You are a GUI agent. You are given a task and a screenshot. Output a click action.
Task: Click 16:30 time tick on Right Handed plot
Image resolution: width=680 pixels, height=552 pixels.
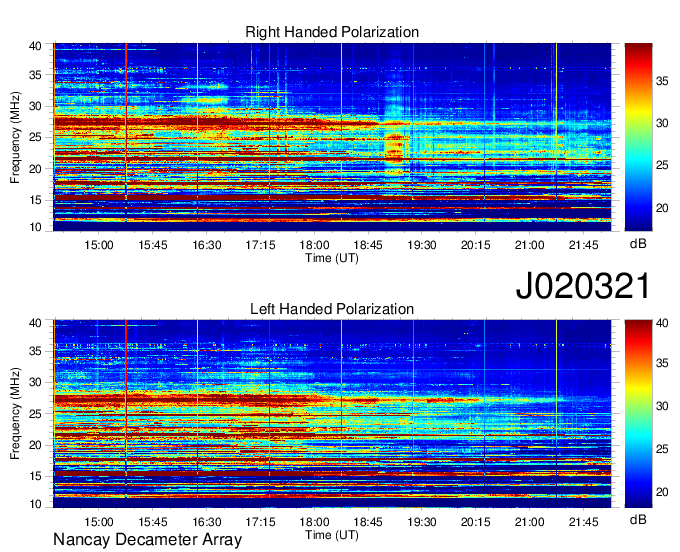(206, 245)
